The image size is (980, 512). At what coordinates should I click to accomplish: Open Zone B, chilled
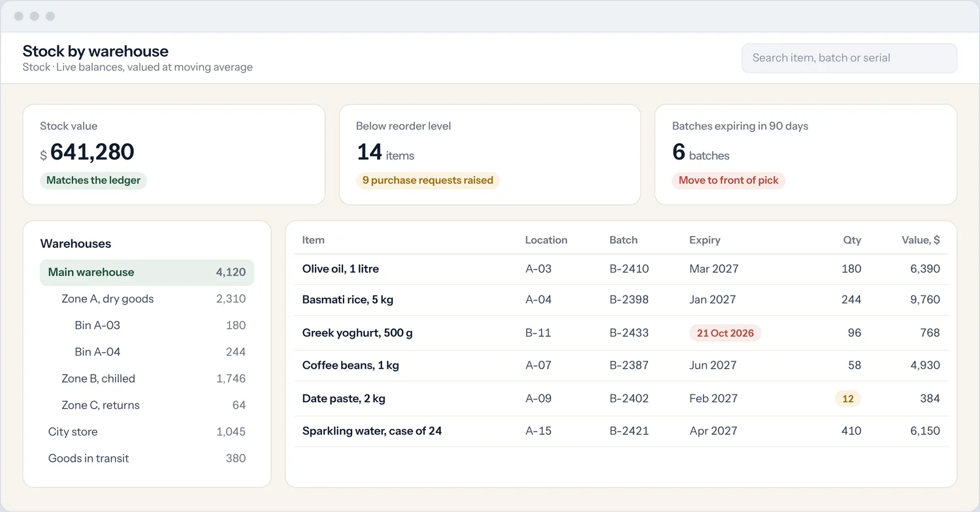(147, 379)
